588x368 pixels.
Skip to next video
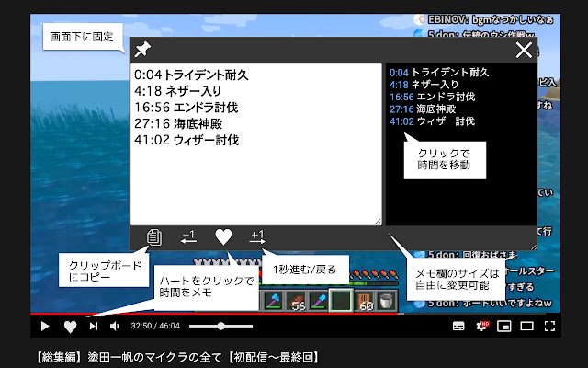tap(94, 326)
